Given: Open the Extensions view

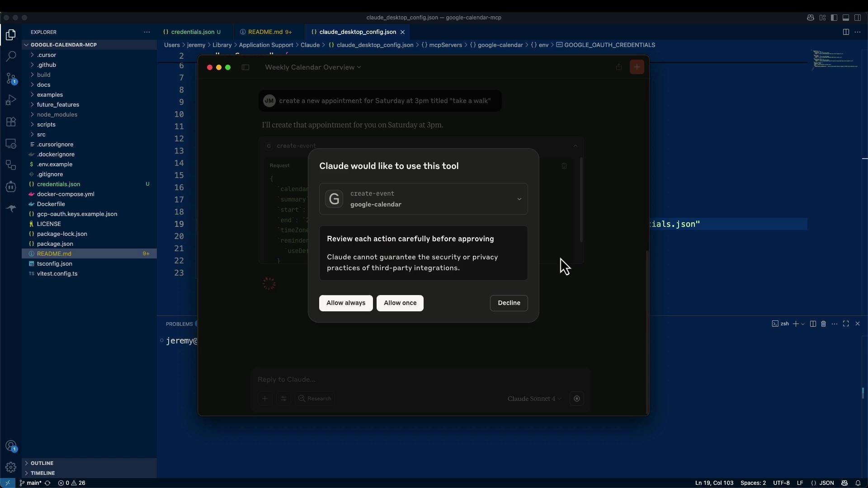Looking at the screenshot, I should click(x=11, y=122).
